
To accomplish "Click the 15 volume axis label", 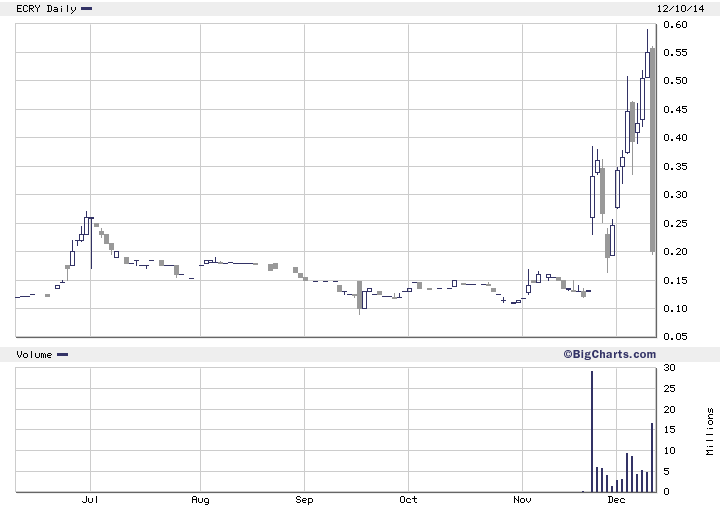I will click(x=669, y=430).
